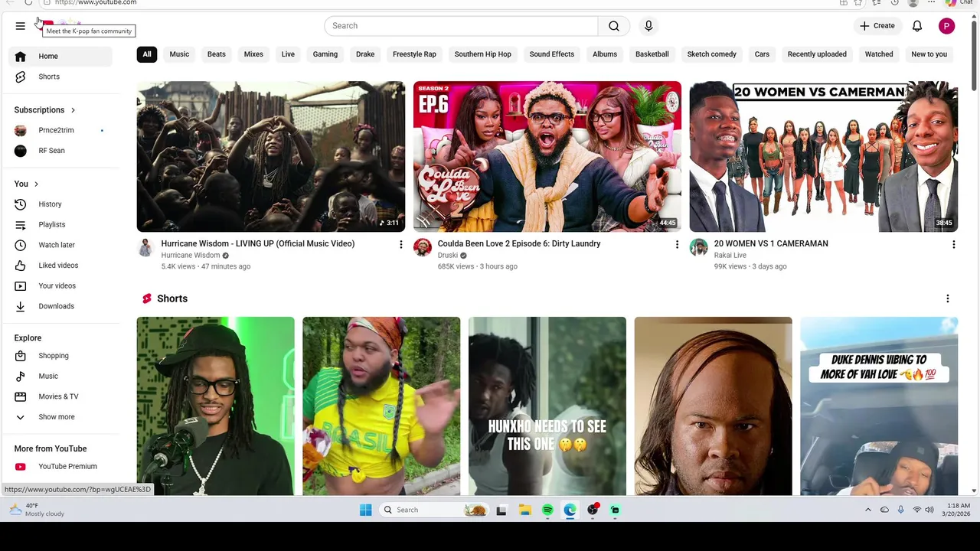The image size is (980, 551).
Task: Open the hamburger guide menu
Action: coord(21,26)
